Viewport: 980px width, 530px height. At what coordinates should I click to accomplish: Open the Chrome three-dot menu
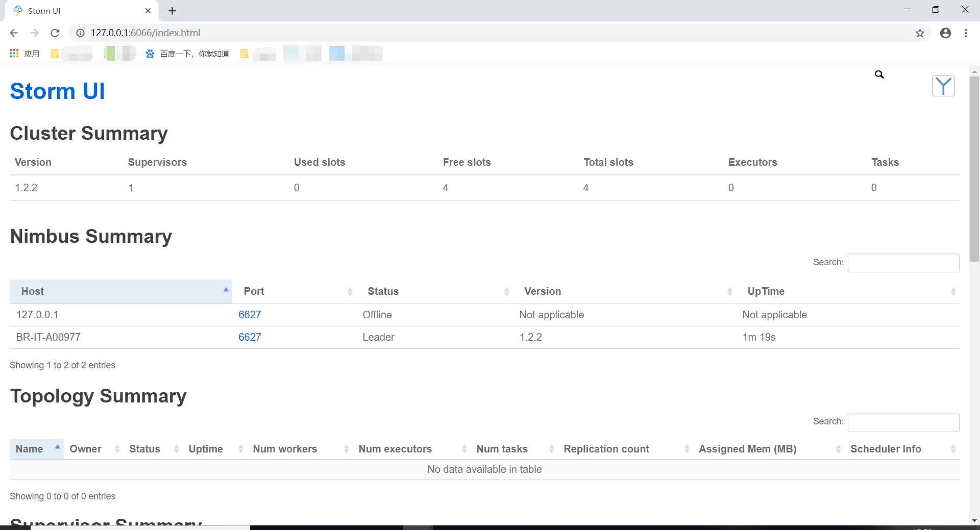coord(966,33)
